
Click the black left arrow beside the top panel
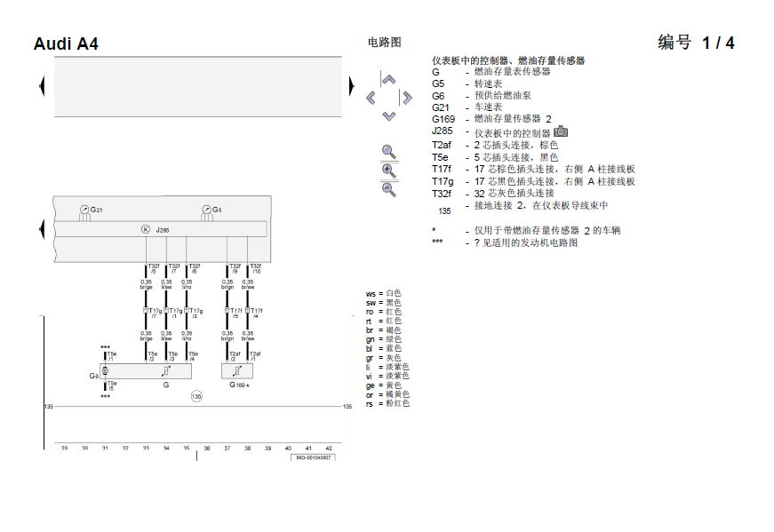click(x=42, y=86)
